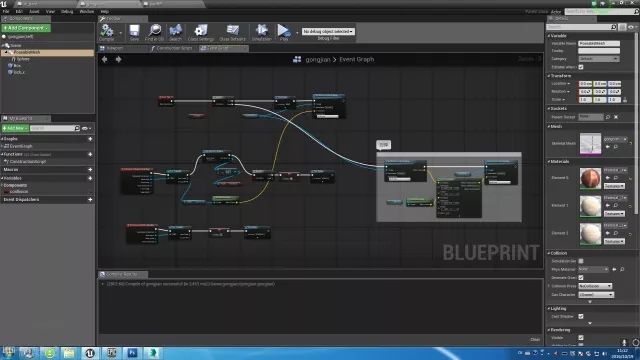Toggle the Cast Shadow checkbox
640x360 pixels.
tap(581, 316)
